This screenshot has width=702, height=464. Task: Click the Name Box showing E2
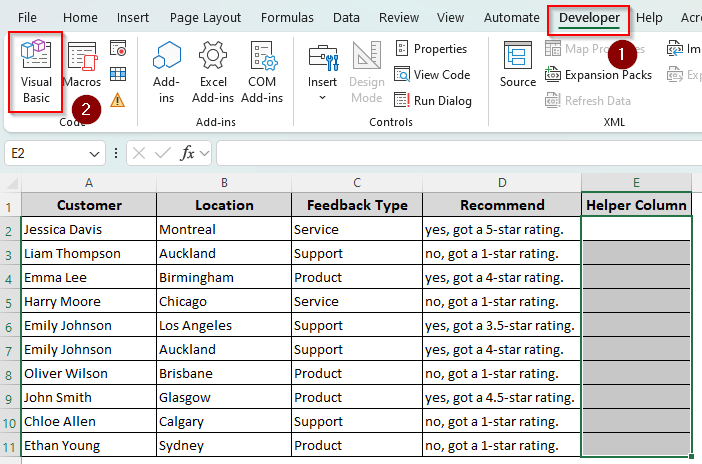tap(47, 154)
